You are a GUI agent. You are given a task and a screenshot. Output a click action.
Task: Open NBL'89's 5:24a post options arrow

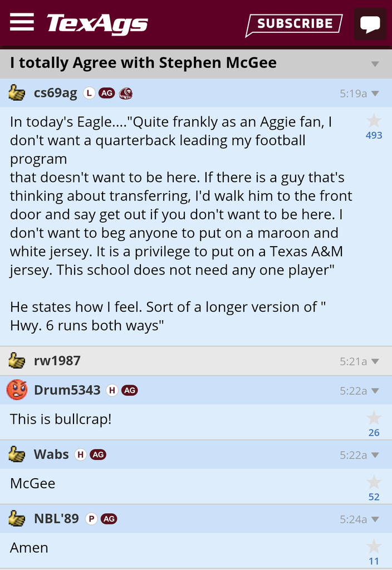[375, 519]
